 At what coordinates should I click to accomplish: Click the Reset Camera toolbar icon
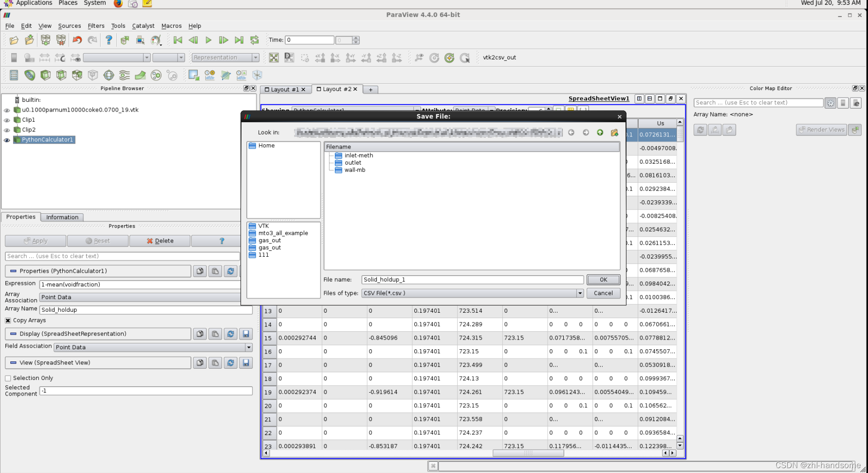pos(274,57)
